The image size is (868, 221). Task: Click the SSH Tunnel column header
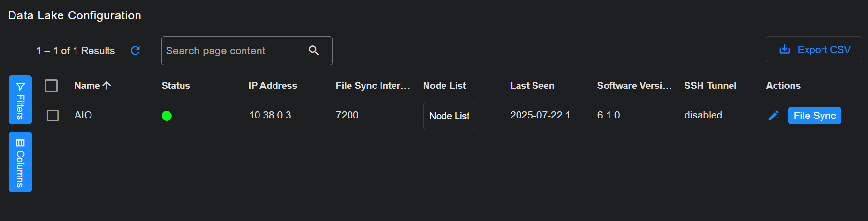click(x=710, y=86)
